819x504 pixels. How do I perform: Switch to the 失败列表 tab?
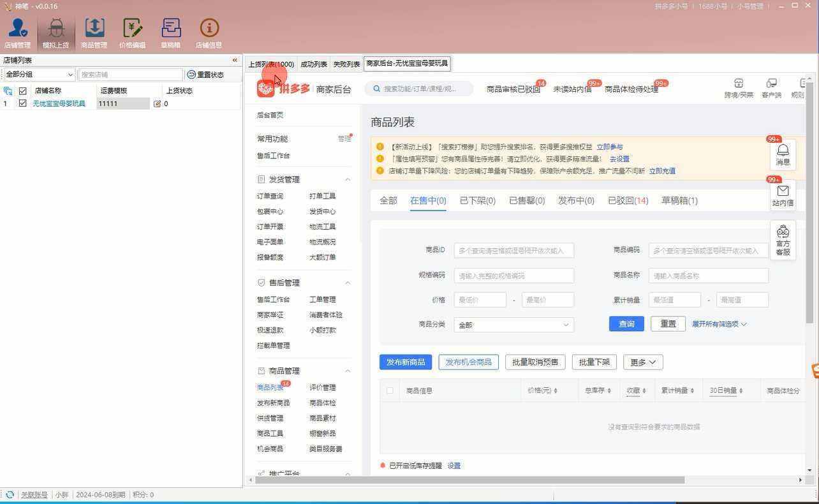click(x=346, y=64)
